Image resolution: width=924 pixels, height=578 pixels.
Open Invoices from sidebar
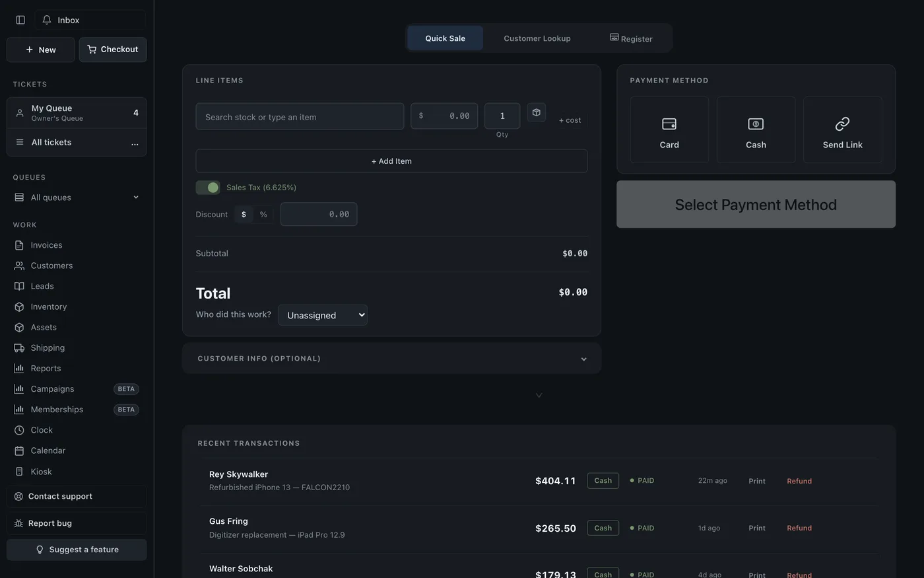77,245
